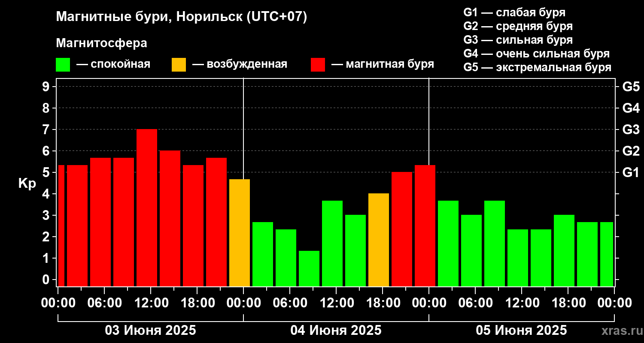
Task: Select the red Kp 5 bar on 04 Июня
Action: [x=402, y=229]
